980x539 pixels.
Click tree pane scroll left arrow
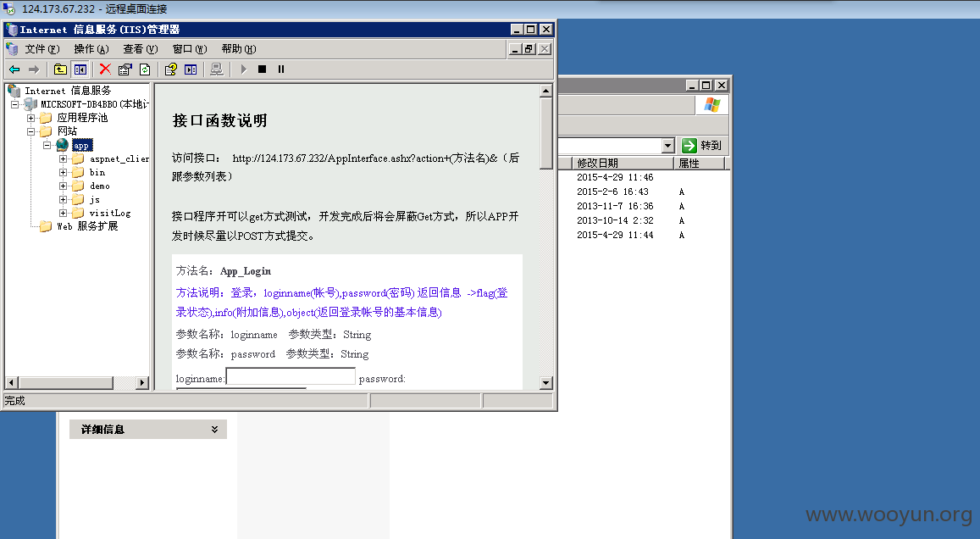(x=11, y=383)
